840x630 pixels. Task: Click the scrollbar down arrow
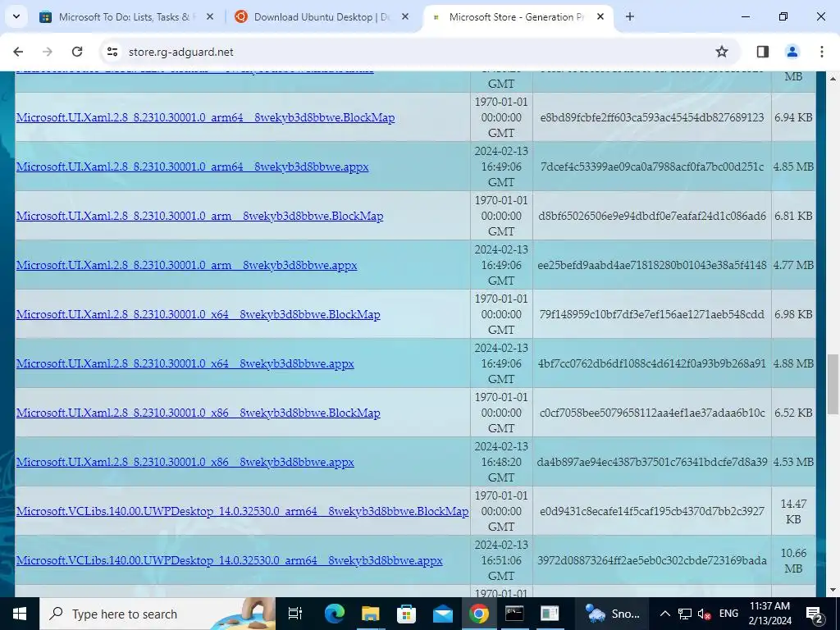[x=833, y=590]
